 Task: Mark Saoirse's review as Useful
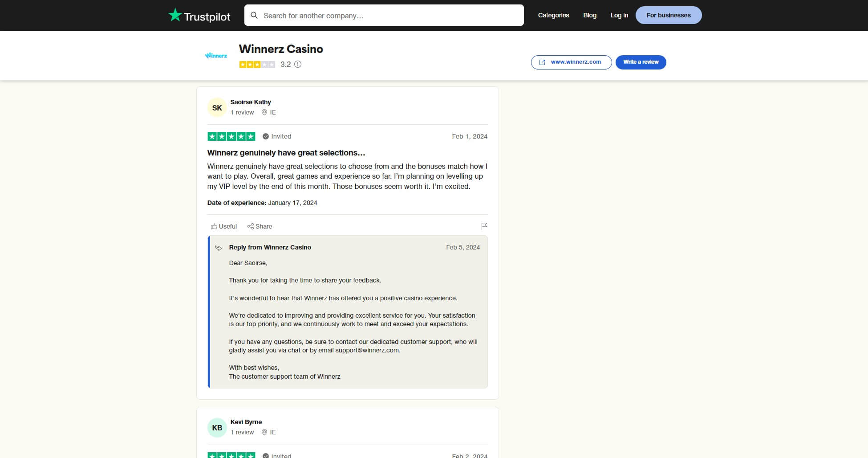[224, 226]
